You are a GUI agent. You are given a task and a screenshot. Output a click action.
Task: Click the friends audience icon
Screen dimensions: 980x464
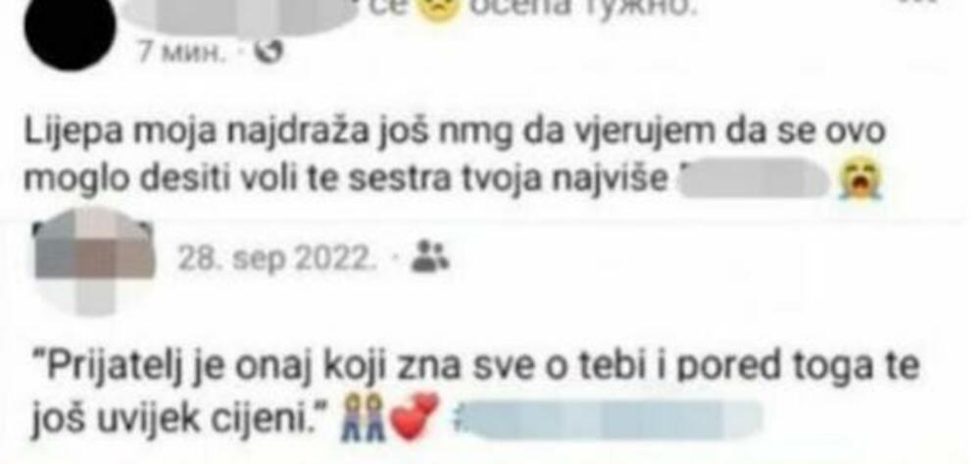pyautogui.click(x=429, y=256)
